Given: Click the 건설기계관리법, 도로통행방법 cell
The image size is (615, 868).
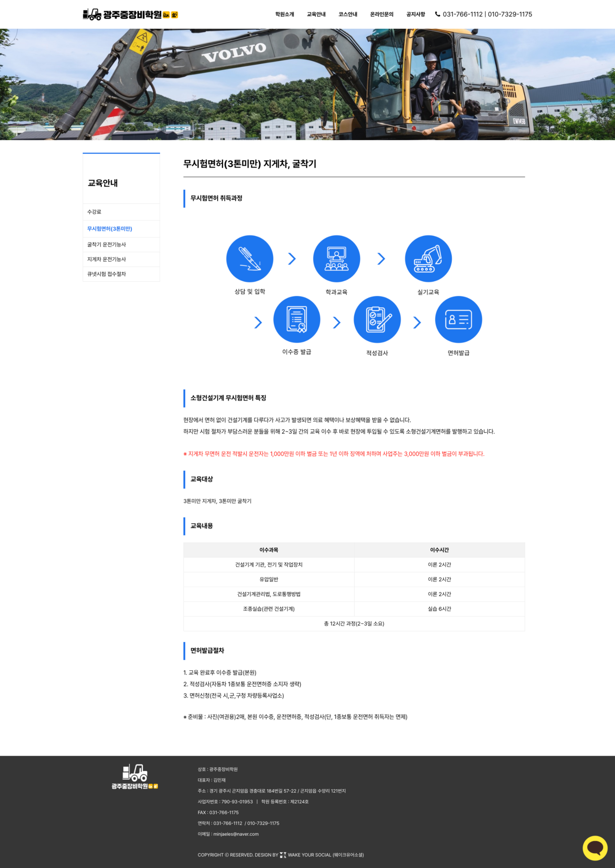Looking at the screenshot, I should (x=269, y=594).
